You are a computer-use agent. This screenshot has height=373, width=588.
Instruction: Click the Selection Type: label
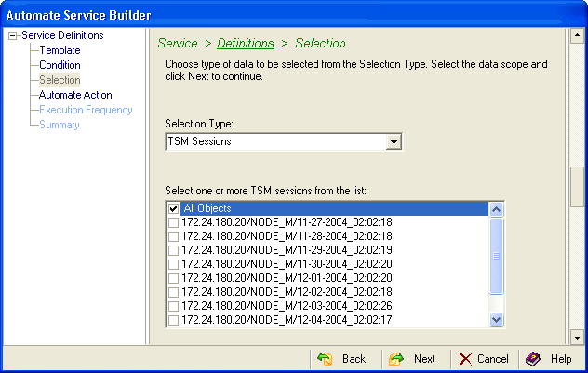tap(199, 124)
